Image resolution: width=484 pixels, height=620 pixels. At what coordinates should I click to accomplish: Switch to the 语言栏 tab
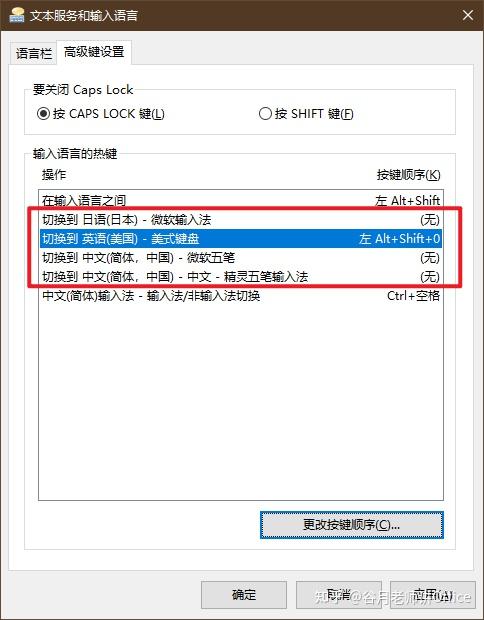click(34, 53)
